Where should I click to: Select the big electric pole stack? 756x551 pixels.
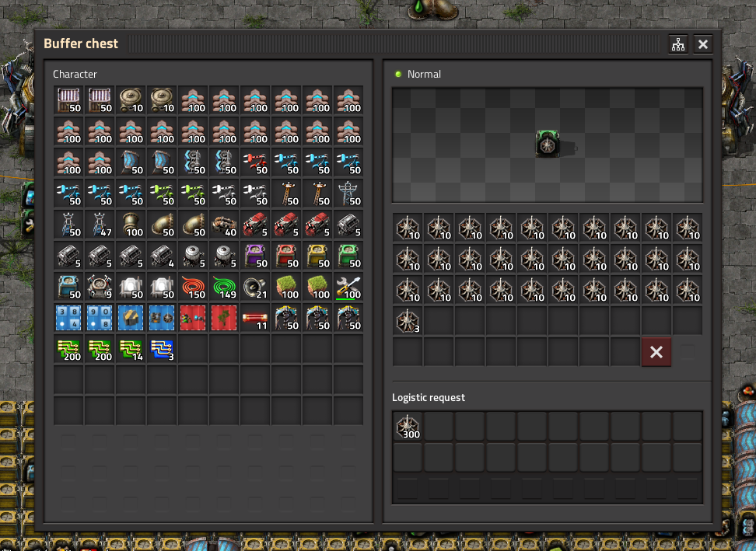pyautogui.click(x=348, y=194)
